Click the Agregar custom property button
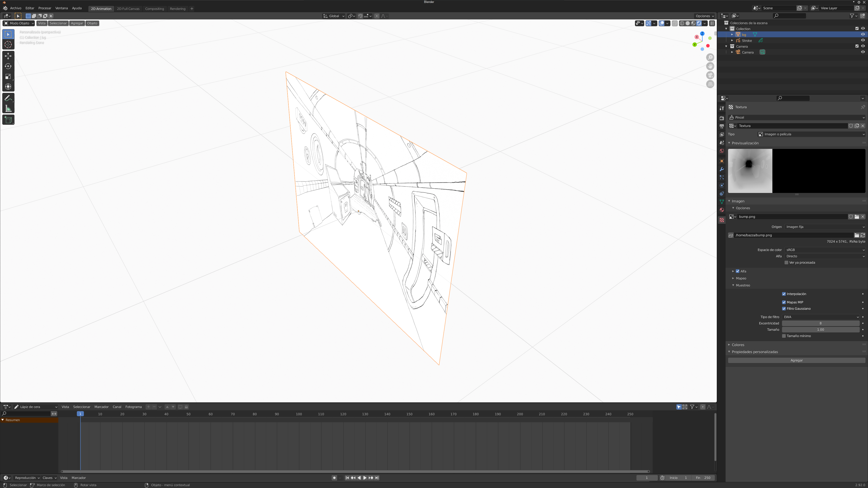This screenshot has height=488, width=868. [x=796, y=360]
